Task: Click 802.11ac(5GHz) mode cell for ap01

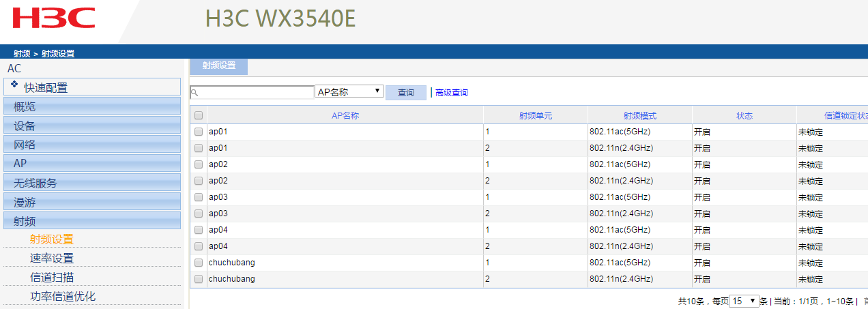Action: pyautogui.click(x=620, y=132)
